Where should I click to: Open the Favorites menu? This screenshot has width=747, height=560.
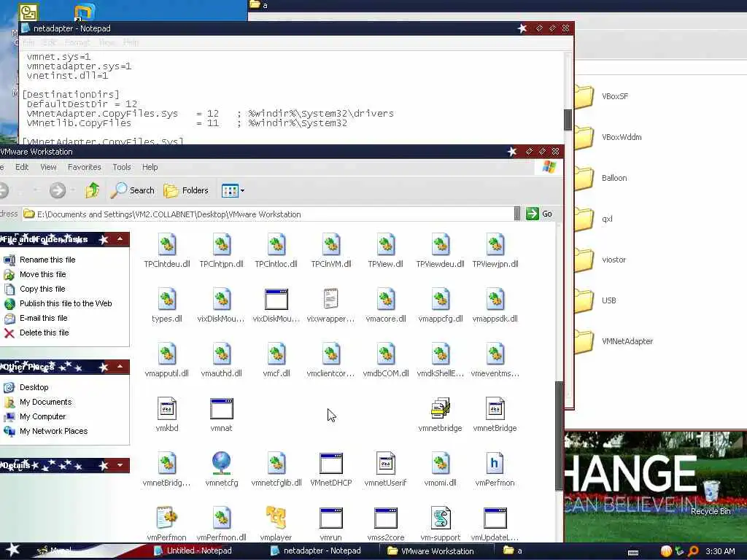[x=85, y=167]
